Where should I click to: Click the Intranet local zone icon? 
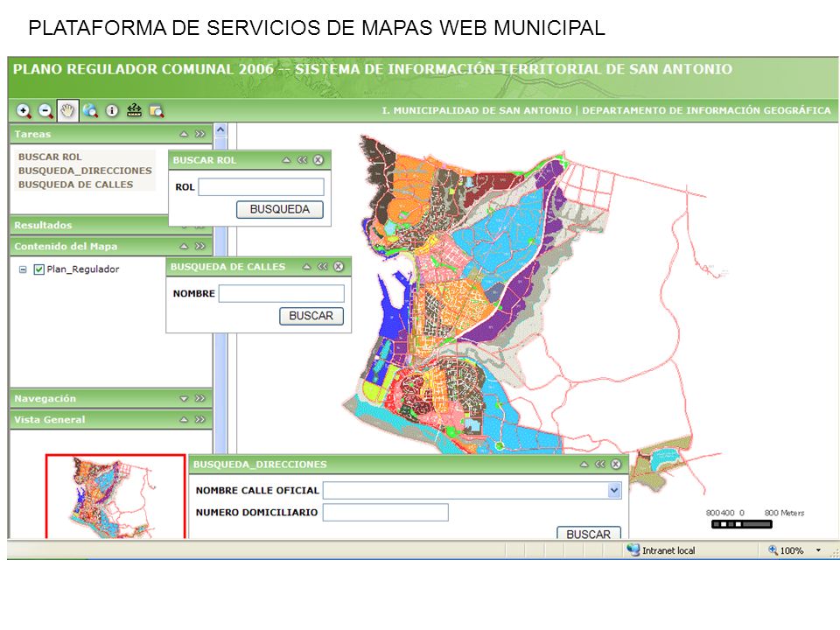tap(633, 550)
